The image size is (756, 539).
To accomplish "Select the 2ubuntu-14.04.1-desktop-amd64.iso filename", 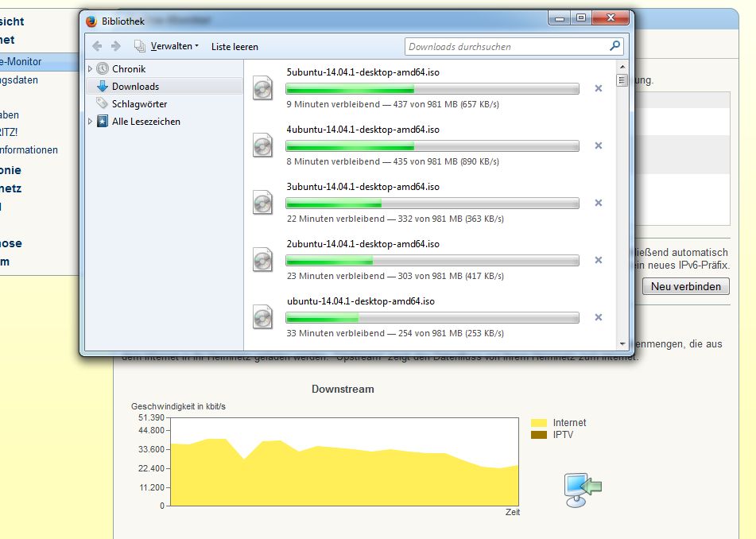I will [363, 244].
